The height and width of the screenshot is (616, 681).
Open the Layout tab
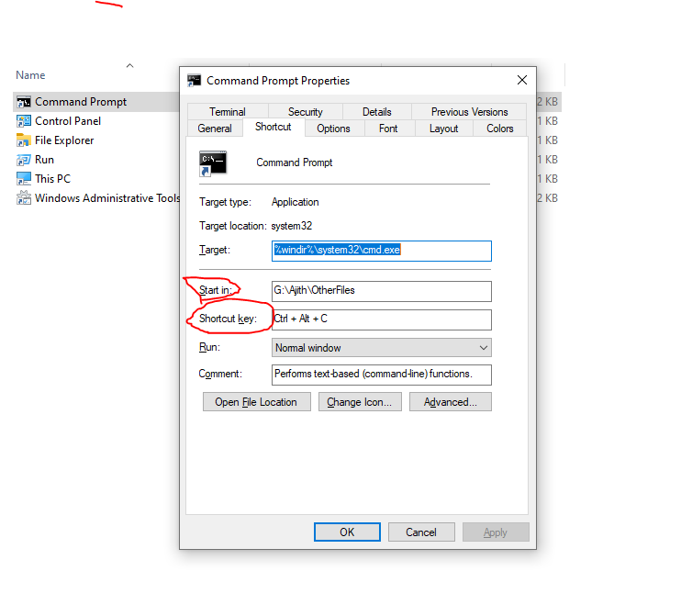click(x=444, y=129)
